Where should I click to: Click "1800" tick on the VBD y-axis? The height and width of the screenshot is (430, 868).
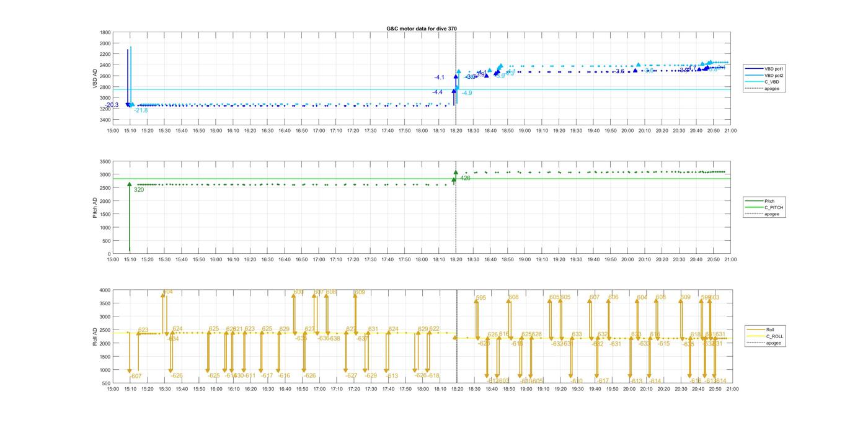pos(105,32)
